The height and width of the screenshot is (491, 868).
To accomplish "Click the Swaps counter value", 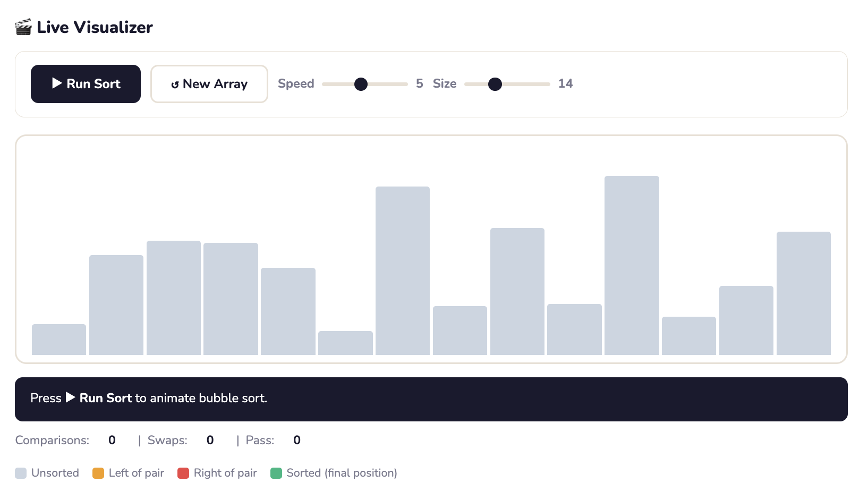I will 210,440.
